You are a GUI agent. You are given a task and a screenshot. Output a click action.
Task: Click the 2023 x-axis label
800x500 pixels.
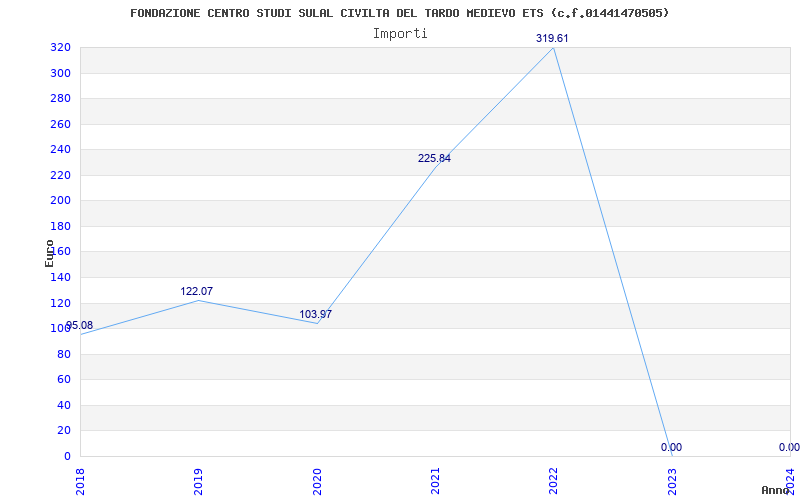pos(672,482)
